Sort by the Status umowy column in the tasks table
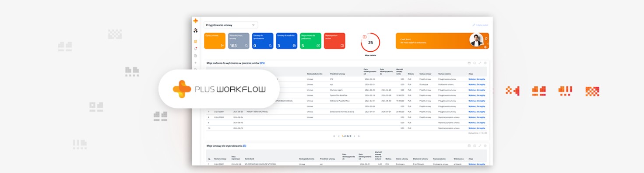644x173 pixels. click(425, 74)
